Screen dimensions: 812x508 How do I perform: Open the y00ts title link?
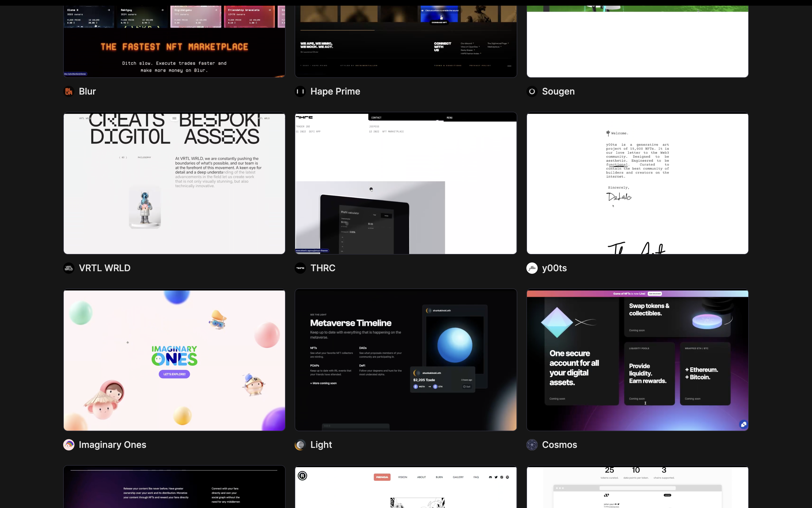[x=554, y=268]
